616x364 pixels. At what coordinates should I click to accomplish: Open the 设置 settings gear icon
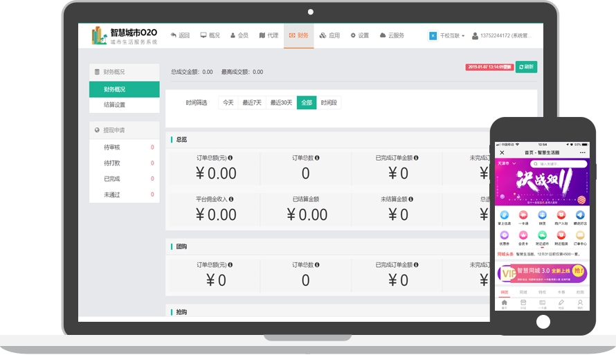click(x=353, y=35)
